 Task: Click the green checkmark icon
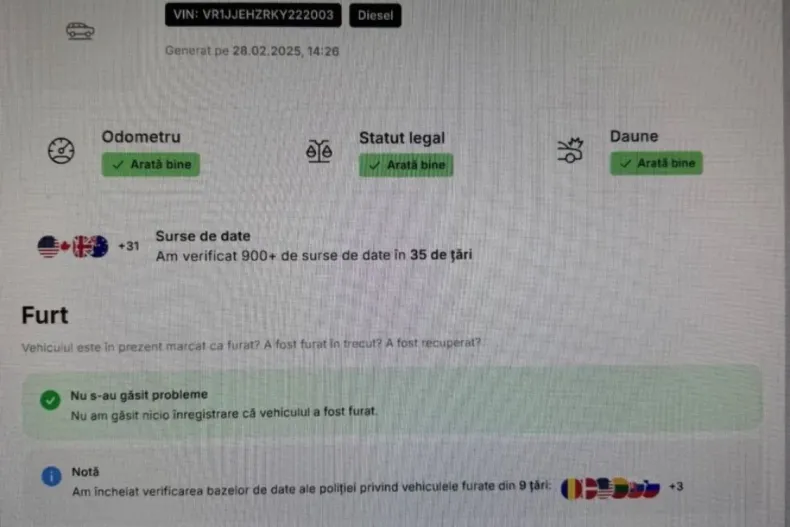[x=50, y=400]
